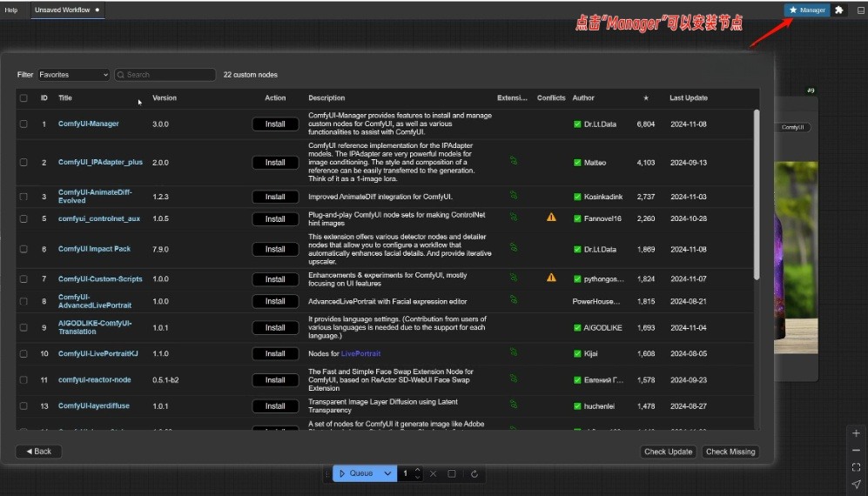The image size is (868, 496).
Task: Check the box for ComfyUI-Manager row
Action: click(24, 124)
